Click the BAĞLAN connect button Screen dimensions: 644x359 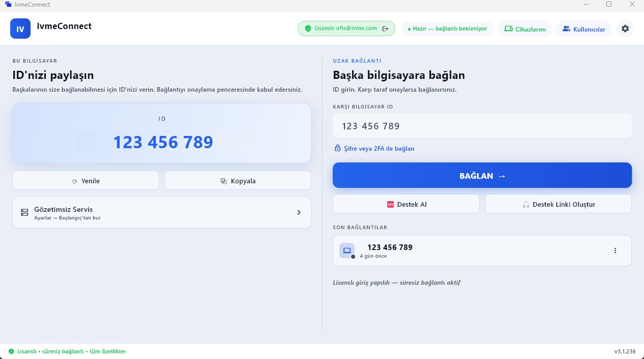coord(482,175)
